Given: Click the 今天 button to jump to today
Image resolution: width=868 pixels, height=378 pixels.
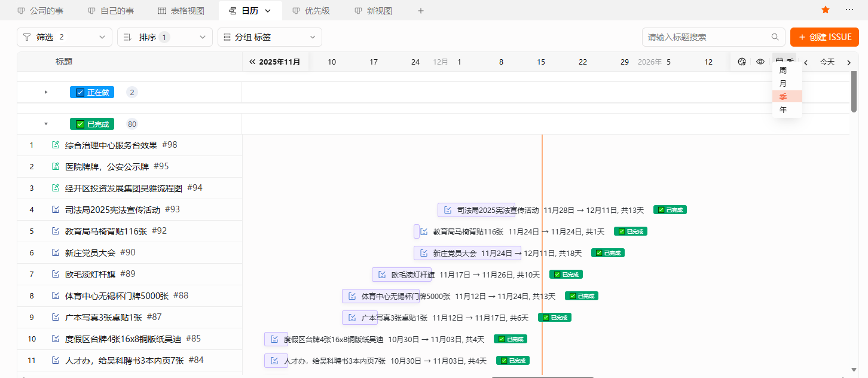Looking at the screenshot, I should (827, 62).
